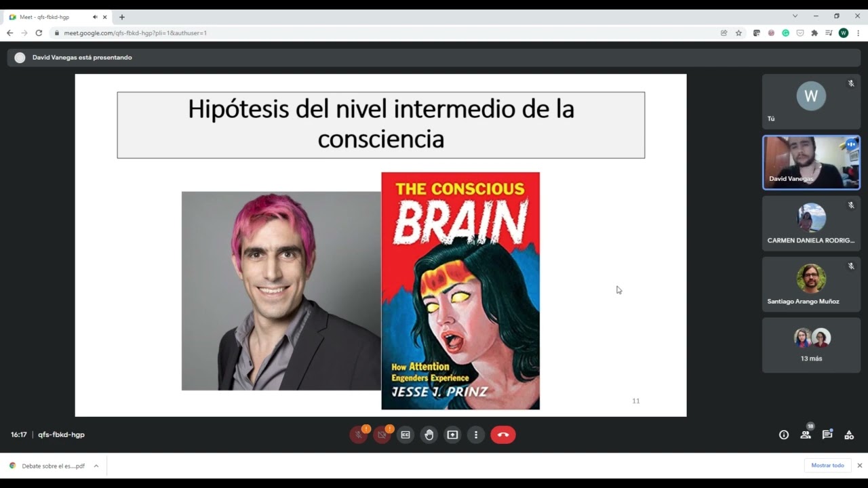Click the share this page icon
Viewport: 868px width, 488px height.
(724, 33)
